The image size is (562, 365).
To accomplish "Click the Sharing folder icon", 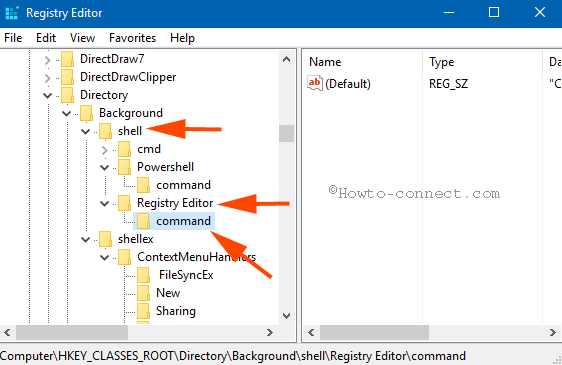I will coord(143,311).
